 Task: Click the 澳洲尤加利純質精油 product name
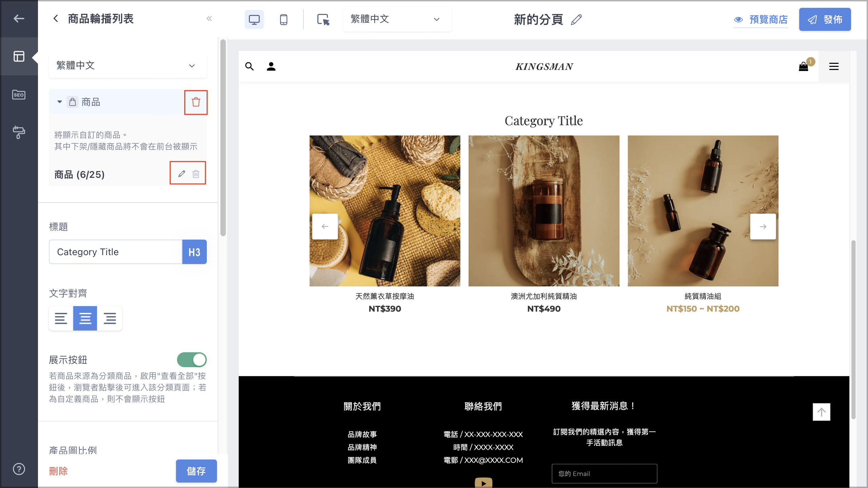click(544, 296)
